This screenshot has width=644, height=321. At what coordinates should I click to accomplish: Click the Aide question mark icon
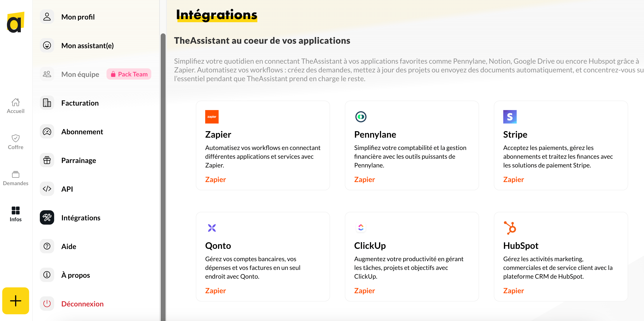tap(47, 246)
